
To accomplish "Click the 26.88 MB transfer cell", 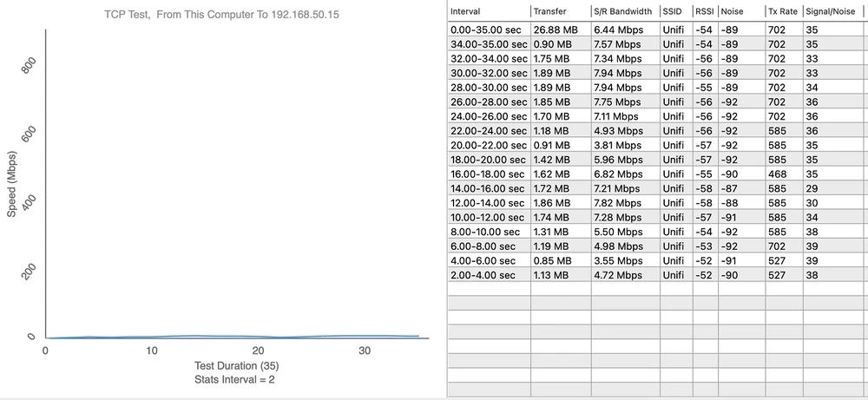I will click(x=553, y=30).
